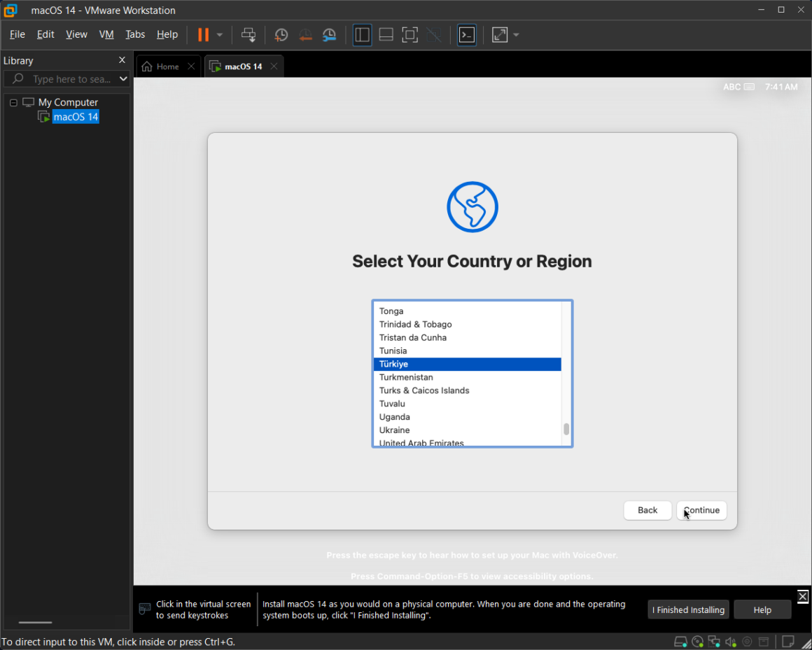Select Trinidad & Tobago in the list

tap(467, 325)
